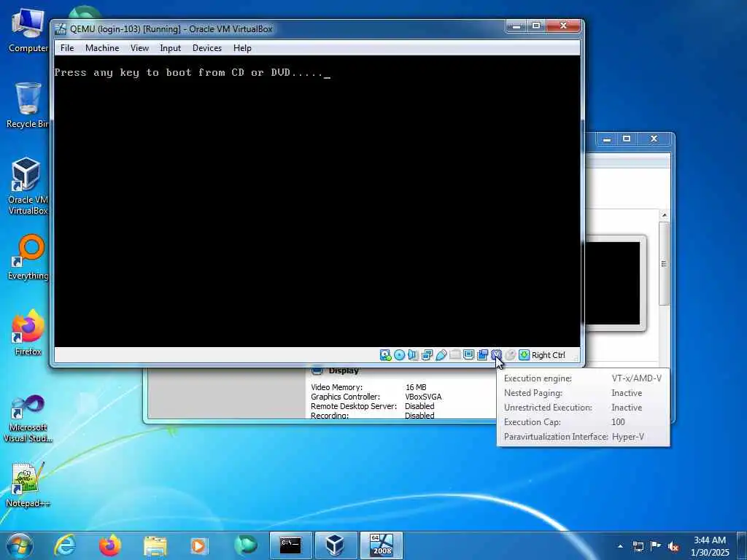This screenshot has height=560, width=747.
Task: Click the display monitor indicator in VM status bar
Action: 469,355
